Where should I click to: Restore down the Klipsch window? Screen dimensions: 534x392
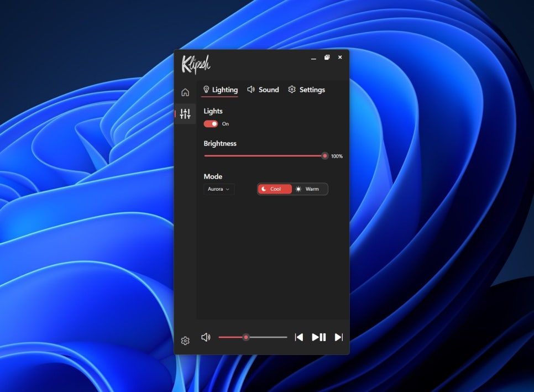(327, 58)
